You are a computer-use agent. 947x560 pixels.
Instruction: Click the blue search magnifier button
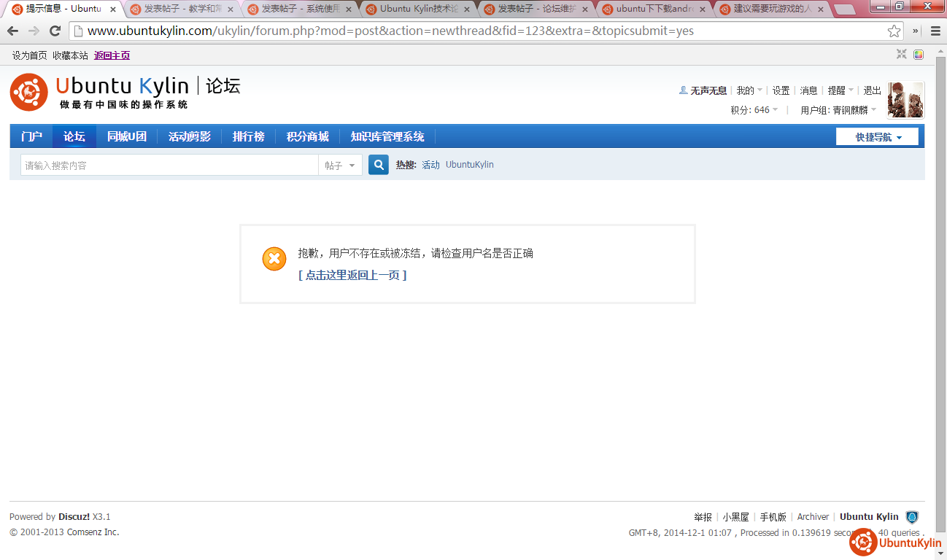click(x=378, y=165)
